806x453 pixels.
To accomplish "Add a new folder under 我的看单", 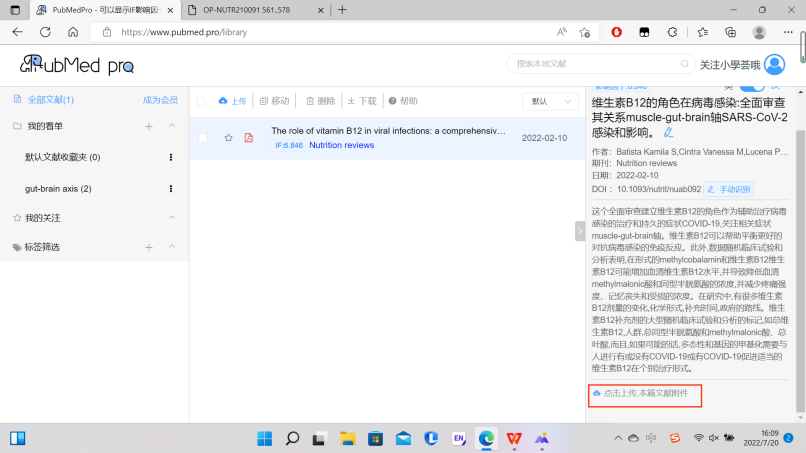I will 149,126.
